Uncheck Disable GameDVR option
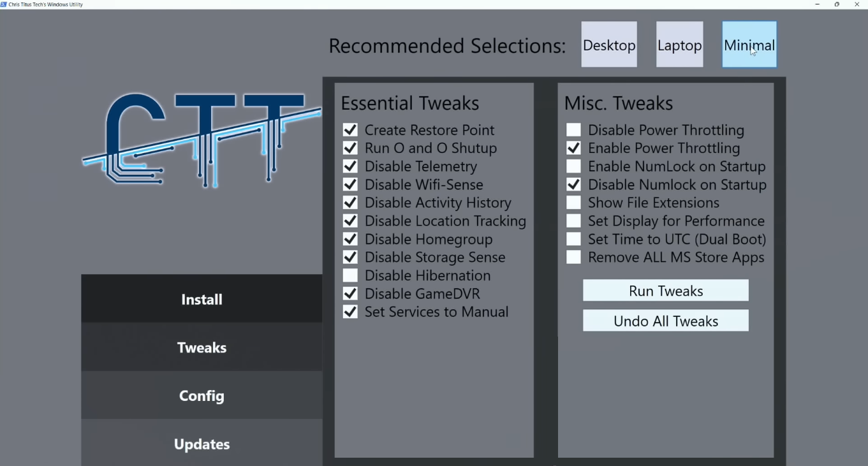This screenshot has height=466, width=868. click(x=350, y=294)
